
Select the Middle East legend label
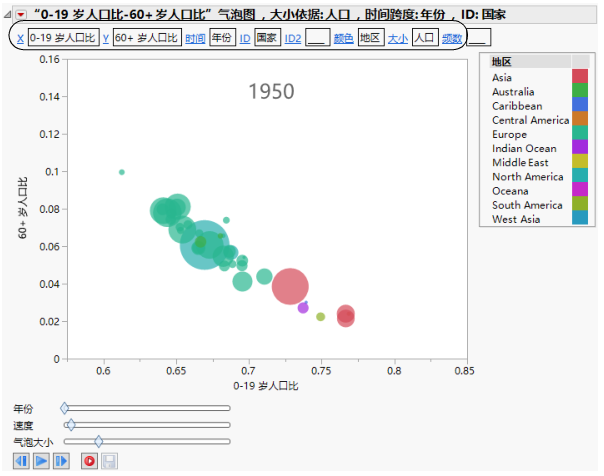(x=520, y=163)
